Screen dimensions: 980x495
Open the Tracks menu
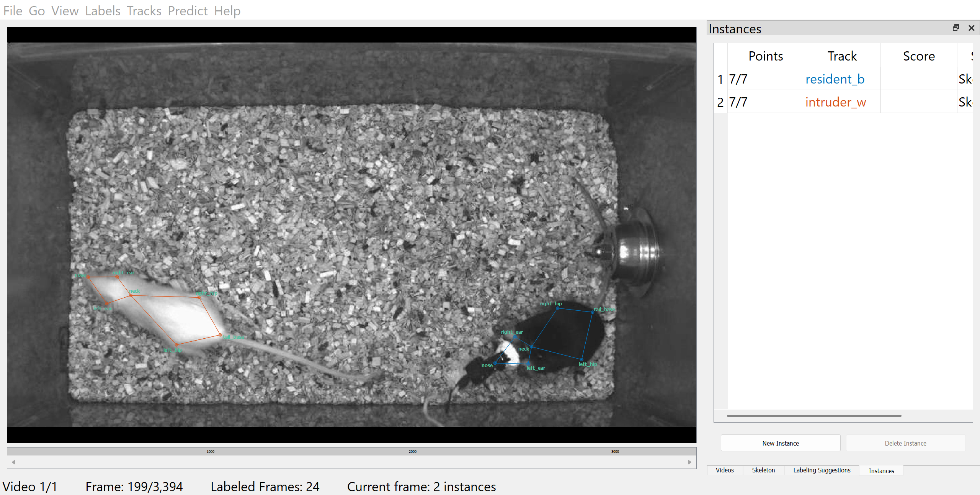pos(144,11)
